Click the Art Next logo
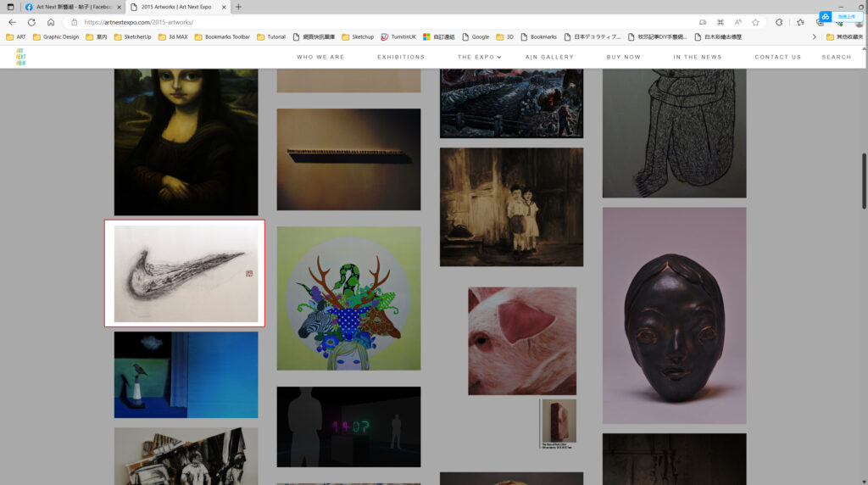Viewport: 868px width, 485px height. [x=20, y=57]
